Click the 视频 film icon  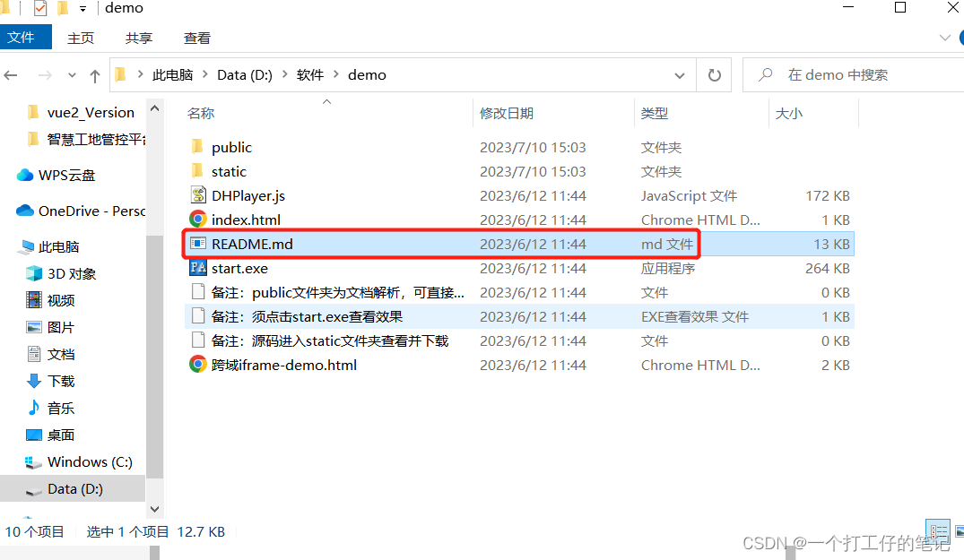(x=34, y=300)
